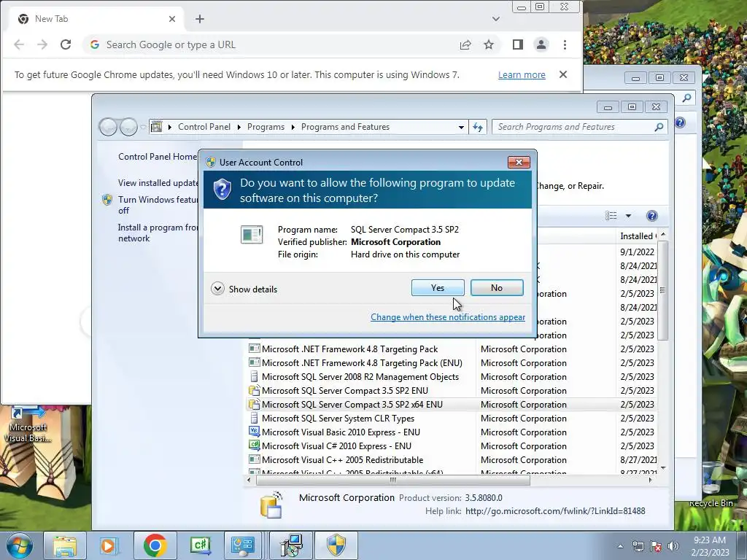The width and height of the screenshot is (747, 560).
Task: Click the UAC question shield icon
Action: point(222,190)
